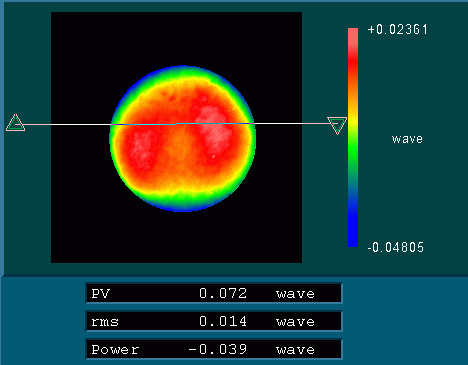
Task: Click the PV row label
Action: [x=101, y=294]
